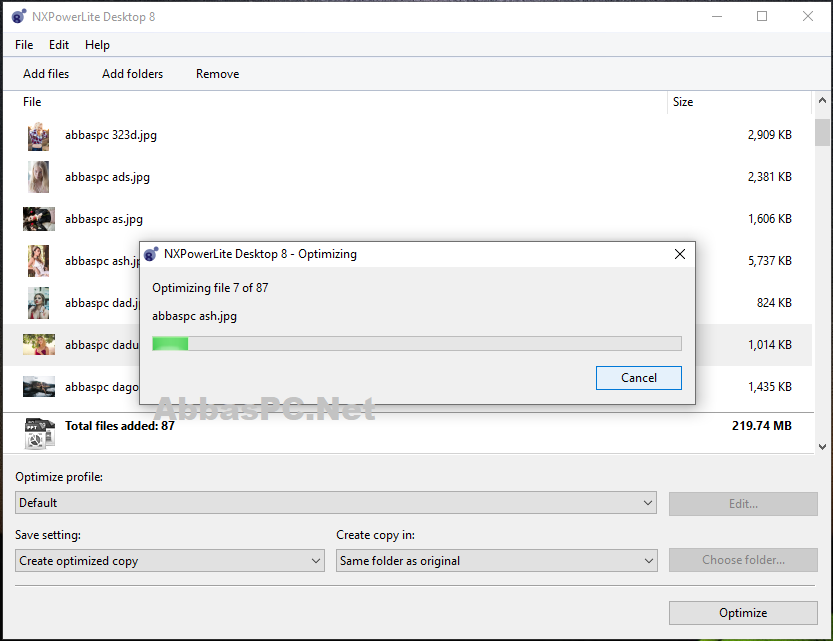Select file name abbaspc 323d.jpg
The height and width of the screenshot is (641, 833).
pos(111,135)
